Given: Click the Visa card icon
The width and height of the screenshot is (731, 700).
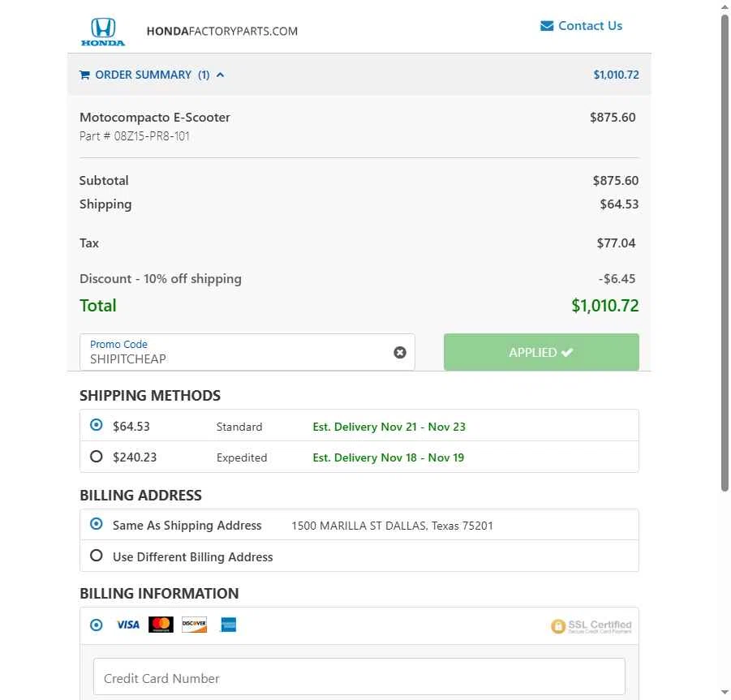Looking at the screenshot, I should (x=128, y=625).
